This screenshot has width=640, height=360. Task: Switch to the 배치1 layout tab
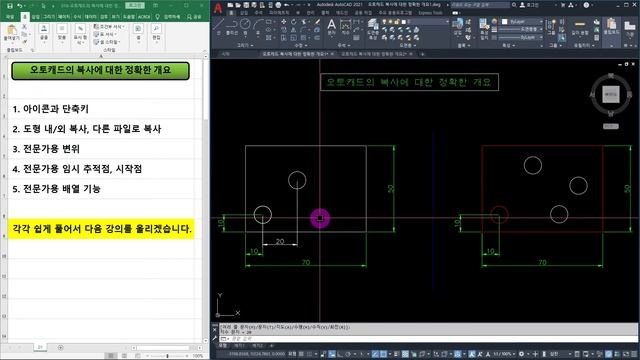pos(239,346)
